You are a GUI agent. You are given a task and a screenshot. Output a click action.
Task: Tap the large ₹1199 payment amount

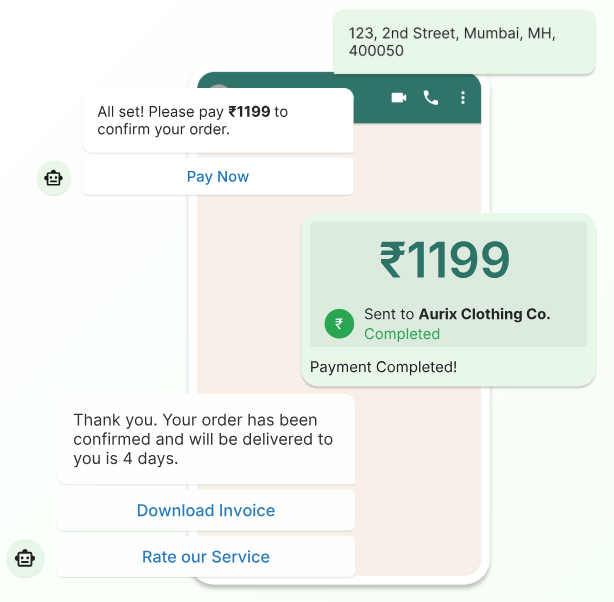[x=445, y=261]
